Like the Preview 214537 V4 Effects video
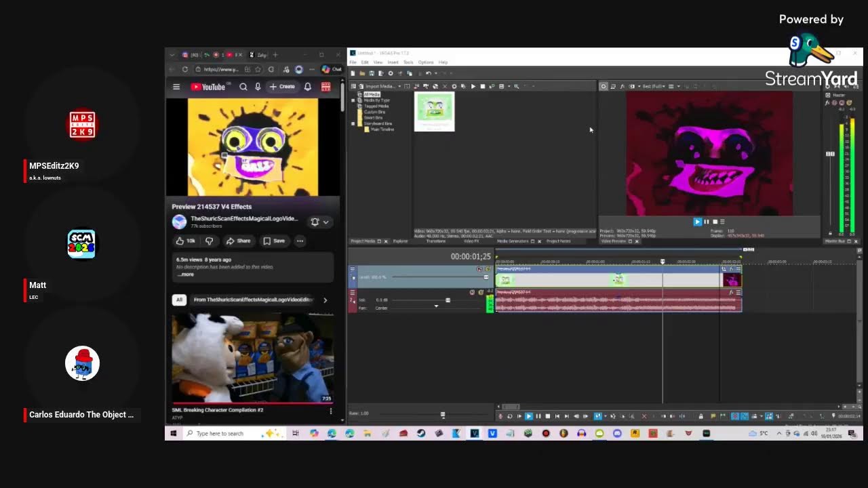868x488 pixels. pyautogui.click(x=185, y=241)
